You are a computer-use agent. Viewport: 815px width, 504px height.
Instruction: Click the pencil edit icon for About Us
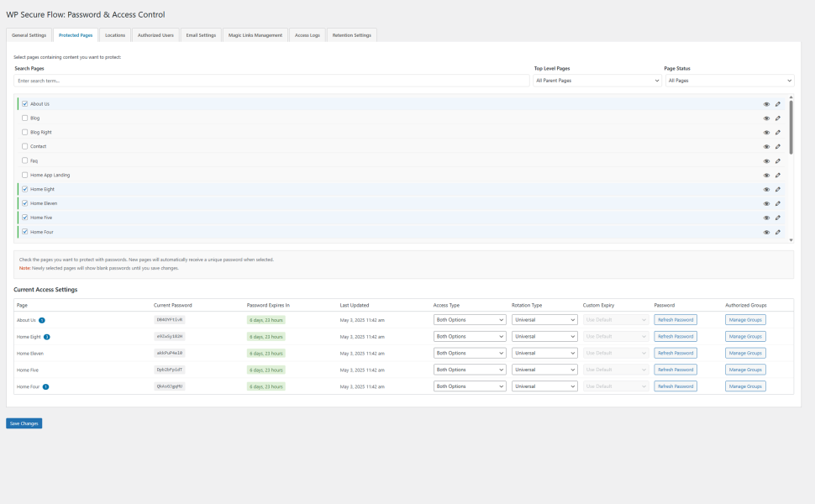coord(778,104)
